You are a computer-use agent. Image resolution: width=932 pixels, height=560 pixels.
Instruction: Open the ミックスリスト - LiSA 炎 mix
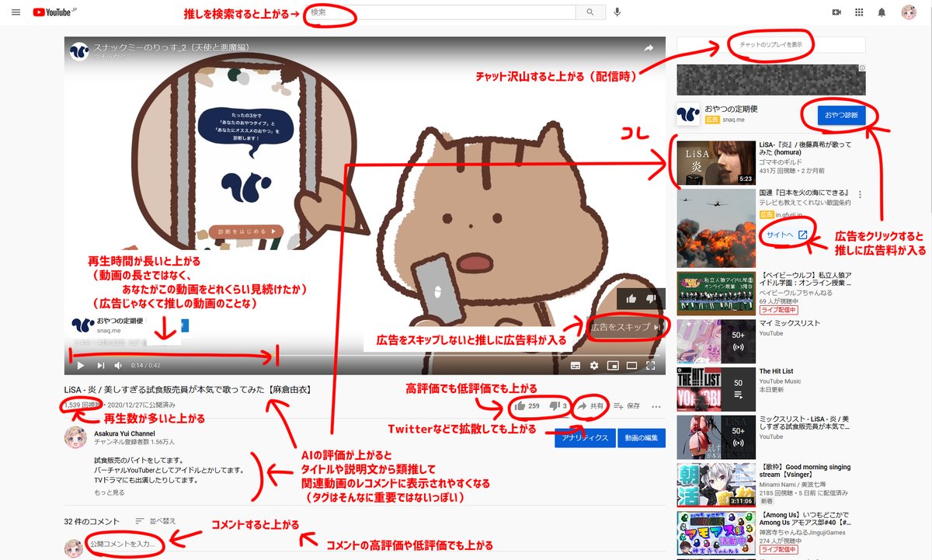[715, 437]
